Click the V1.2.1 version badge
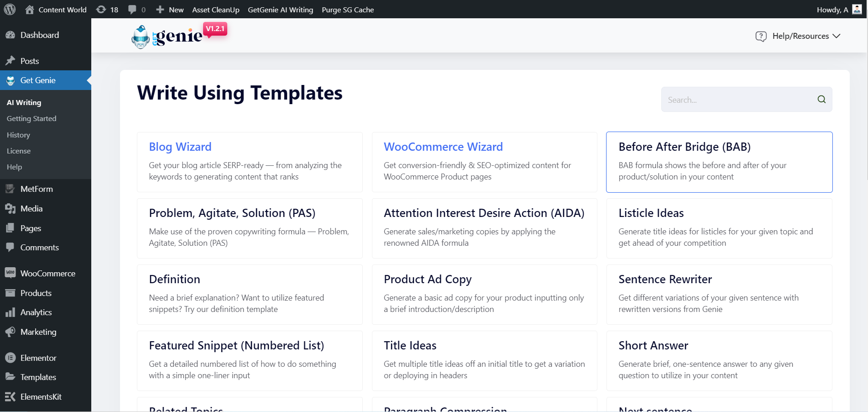868x412 pixels. click(215, 29)
